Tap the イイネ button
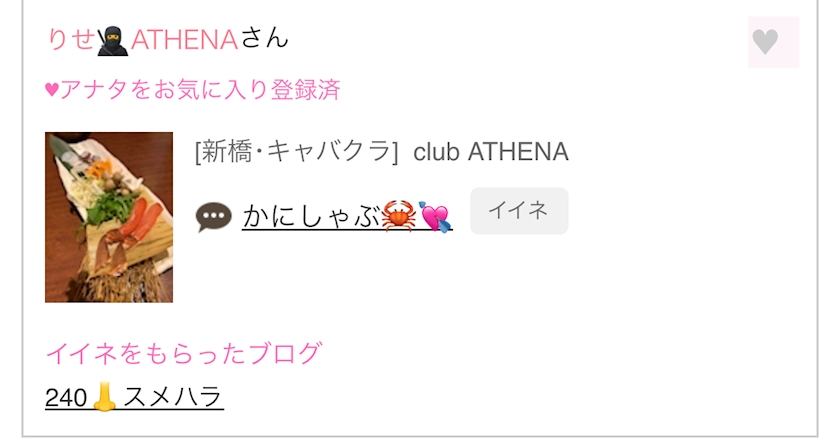Screen dimensions: 840x439 click(x=519, y=211)
